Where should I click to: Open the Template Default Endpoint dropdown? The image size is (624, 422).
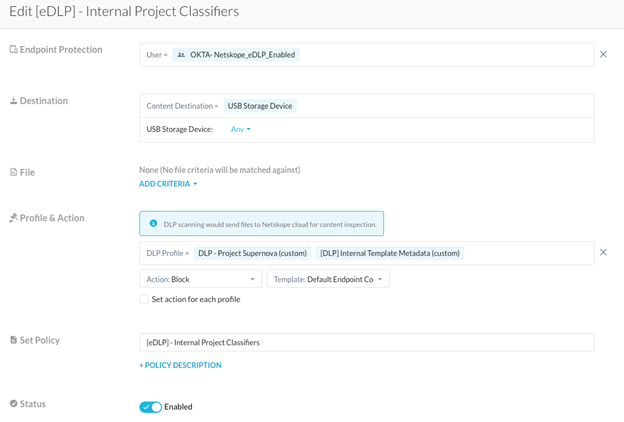pos(327,279)
